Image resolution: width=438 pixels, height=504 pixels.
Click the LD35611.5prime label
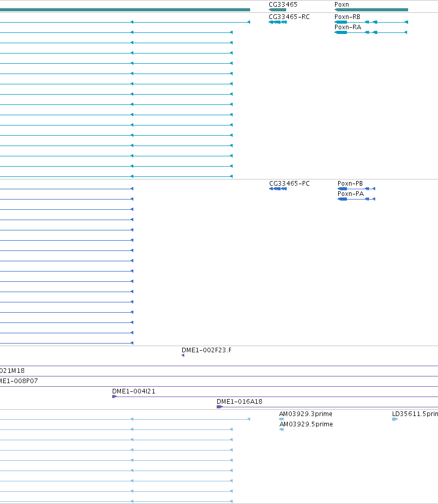[415, 413]
